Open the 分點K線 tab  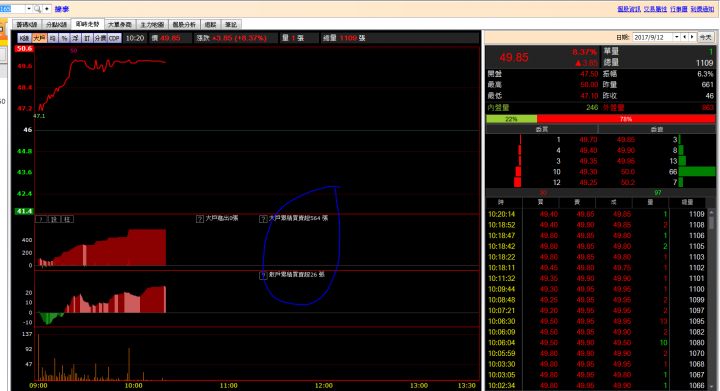[x=56, y=24]
